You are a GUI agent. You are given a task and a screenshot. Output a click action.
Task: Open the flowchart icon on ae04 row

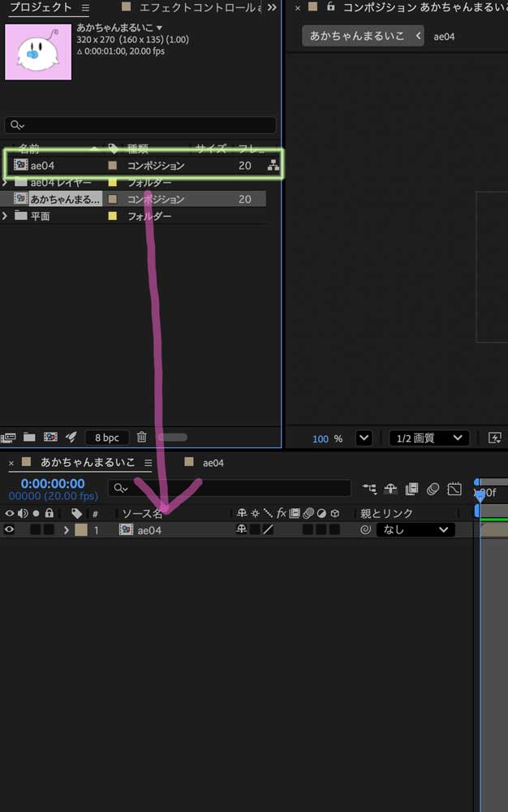[x=273, y=165]
